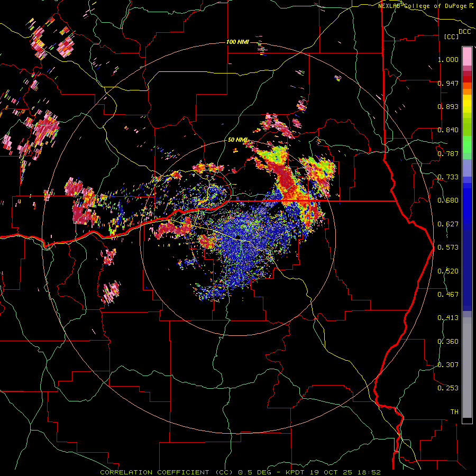Select the 0.680 scale value

pyautogui.click(x=448, y=200)
